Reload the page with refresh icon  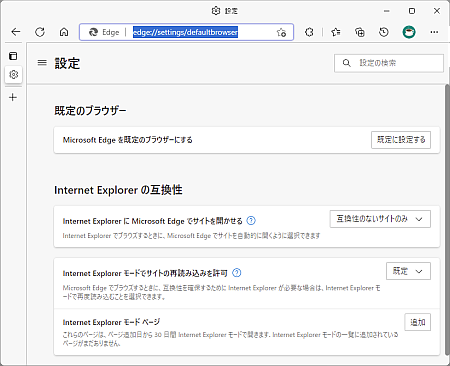click(40, 32)
